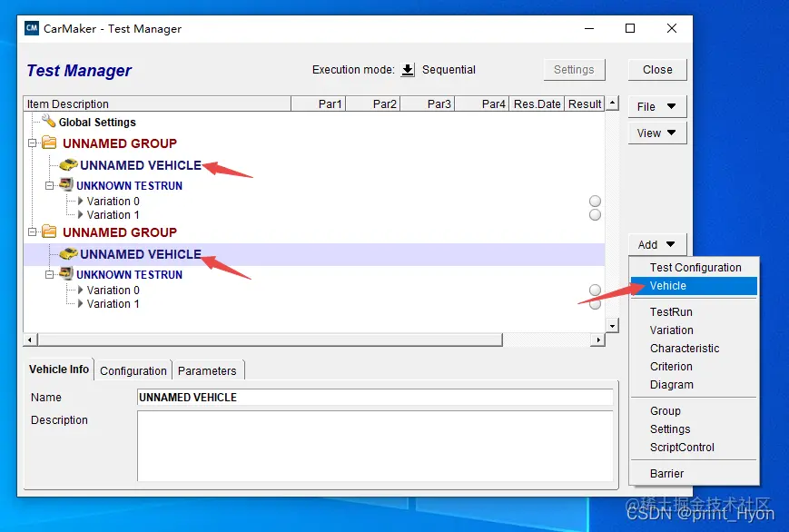
Task: Select ScriptControl in the Add menu
Action: click(x=695, y=447)
